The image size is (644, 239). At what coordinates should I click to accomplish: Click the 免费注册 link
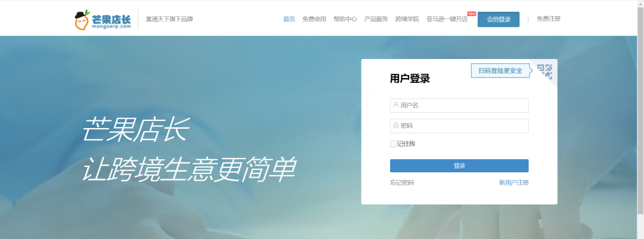549,19
